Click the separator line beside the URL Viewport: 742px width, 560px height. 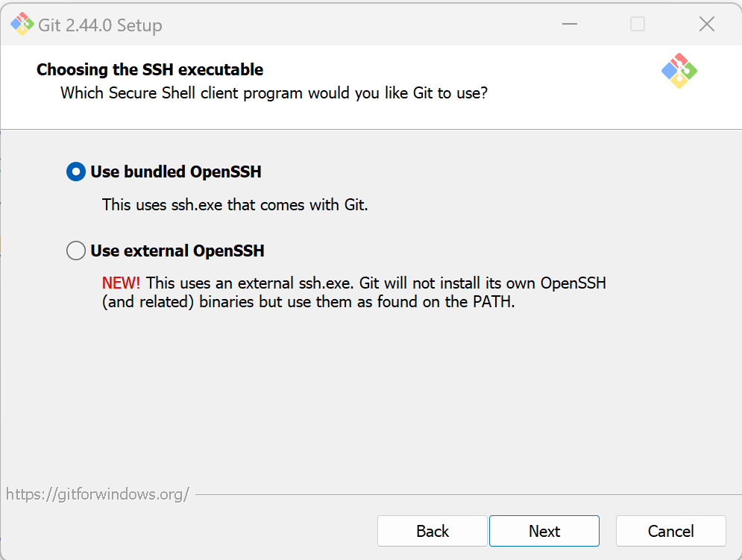tap(462, 494)
